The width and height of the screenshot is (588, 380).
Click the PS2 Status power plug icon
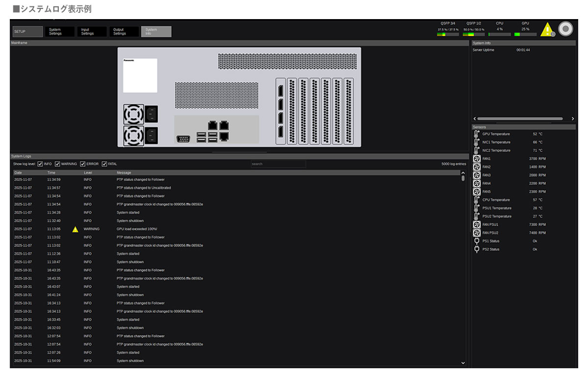(x=476, y=249)
